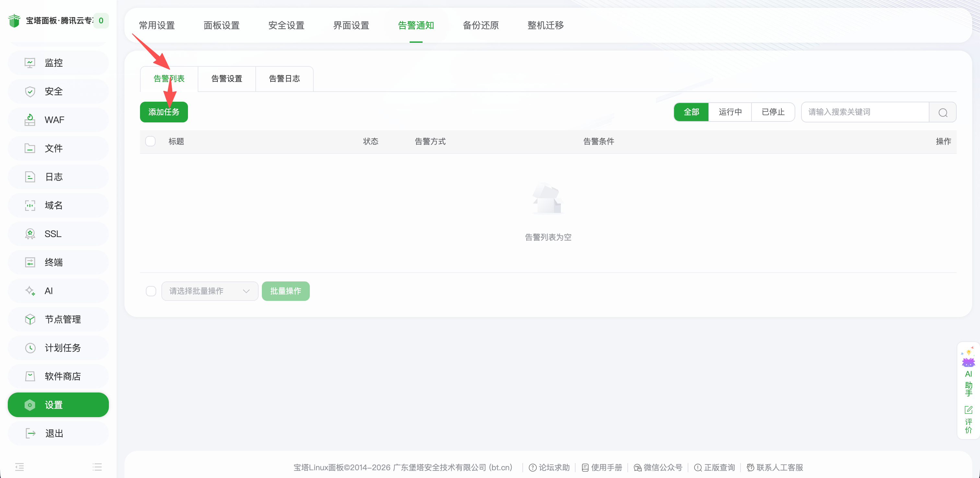Switch to 整机迁移 tab
980x478 pixels.
[545, 26]
